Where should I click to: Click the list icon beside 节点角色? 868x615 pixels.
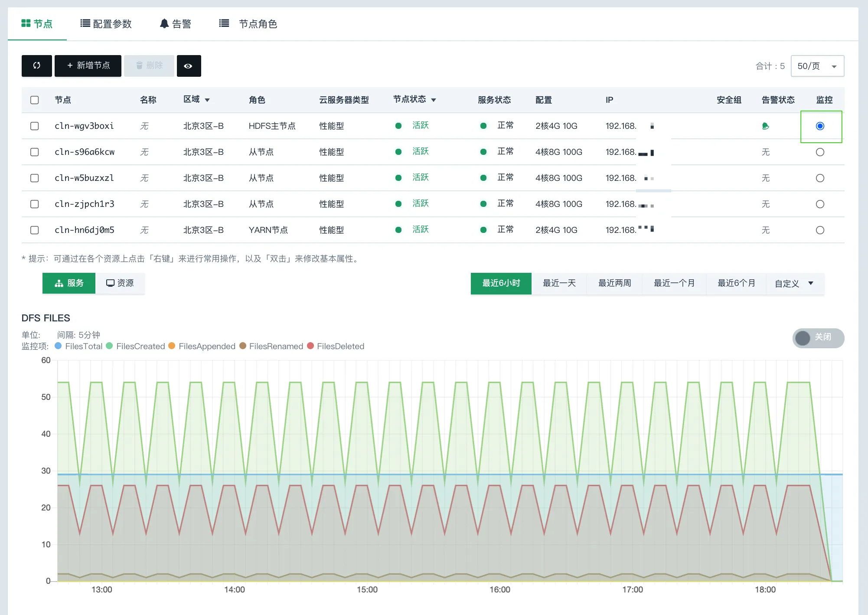224,23
